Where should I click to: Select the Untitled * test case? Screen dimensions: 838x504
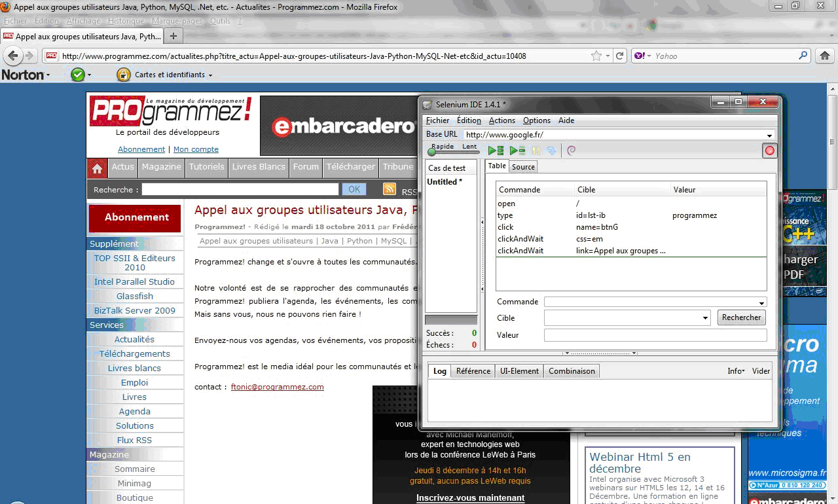coord(451,182)
